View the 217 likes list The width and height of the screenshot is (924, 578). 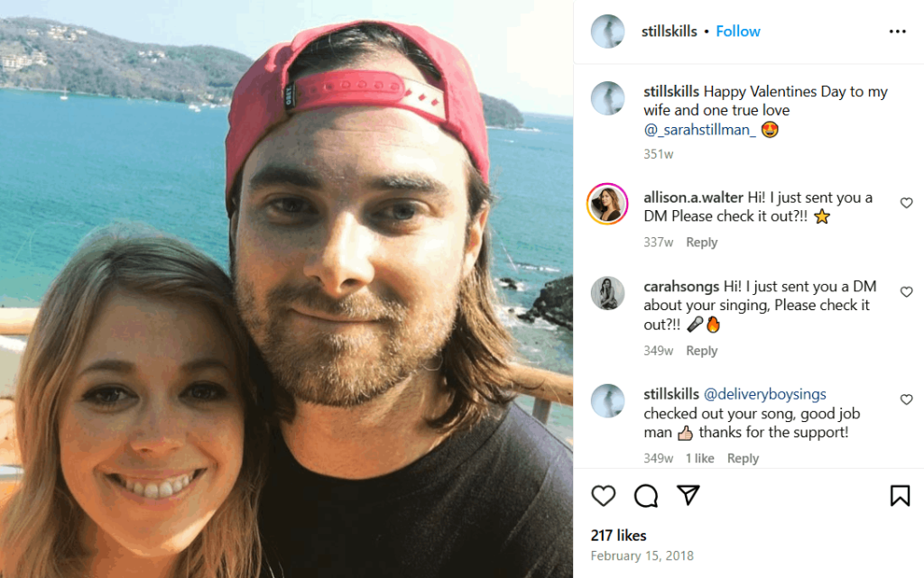pyautogui.click(x=618, y=535)
